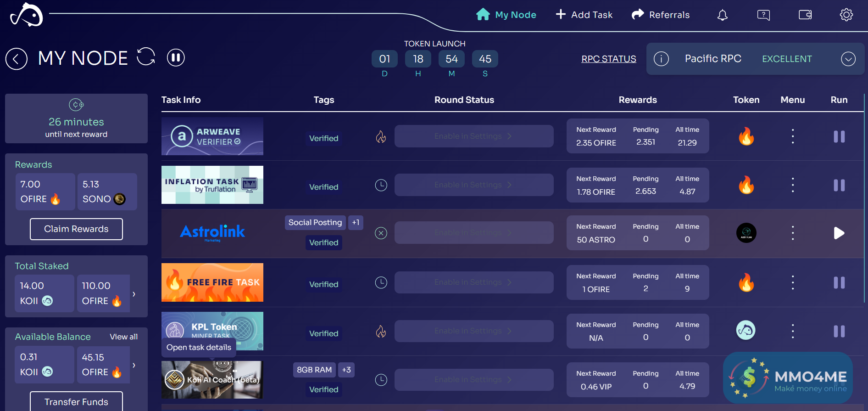
Task: Pause the Free Fire Task
Action: (x=839, y=282)
